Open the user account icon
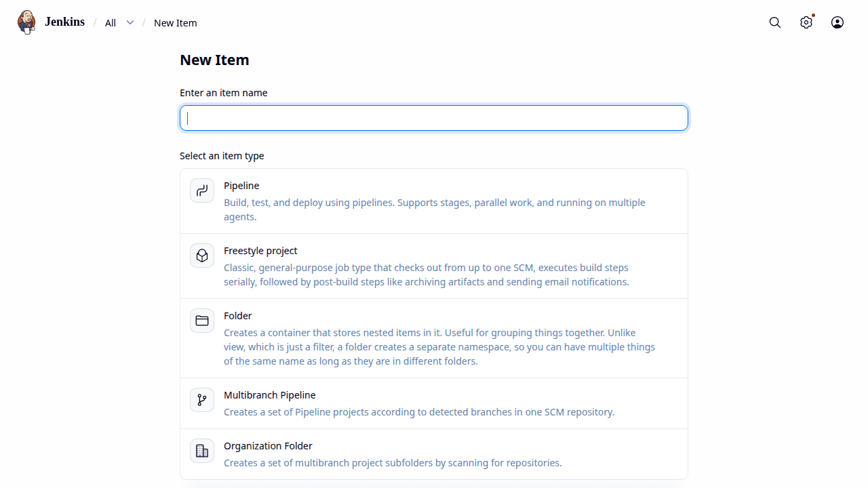The width and height of the screenshot is (868, 488). point(837,22)
